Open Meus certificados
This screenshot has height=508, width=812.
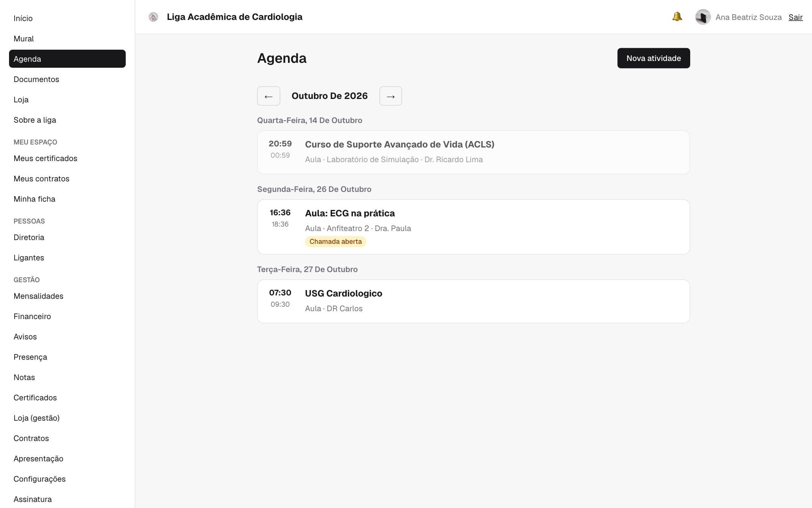67,158
